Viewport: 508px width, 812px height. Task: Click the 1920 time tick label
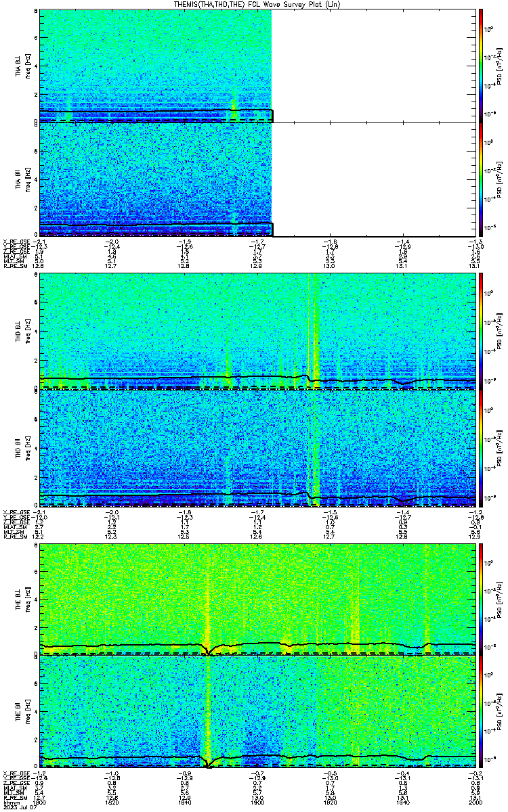point(331,801)
